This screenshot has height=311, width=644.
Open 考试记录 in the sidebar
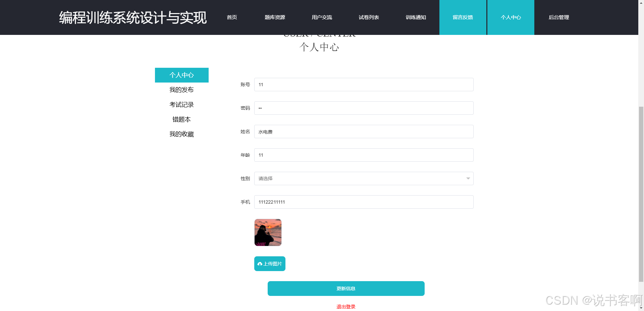[182, 105]
